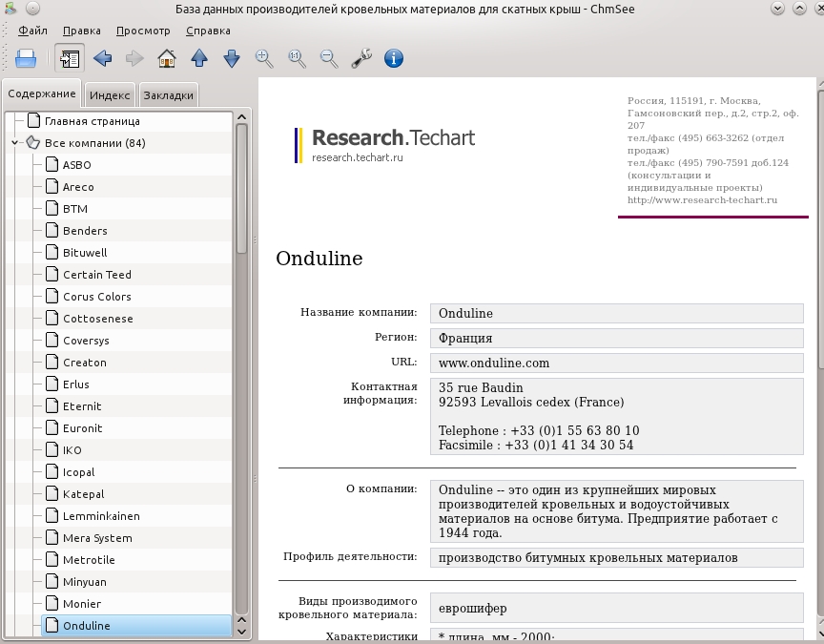
Task: Open the Просмотр menu
Action: coord(143,31)
